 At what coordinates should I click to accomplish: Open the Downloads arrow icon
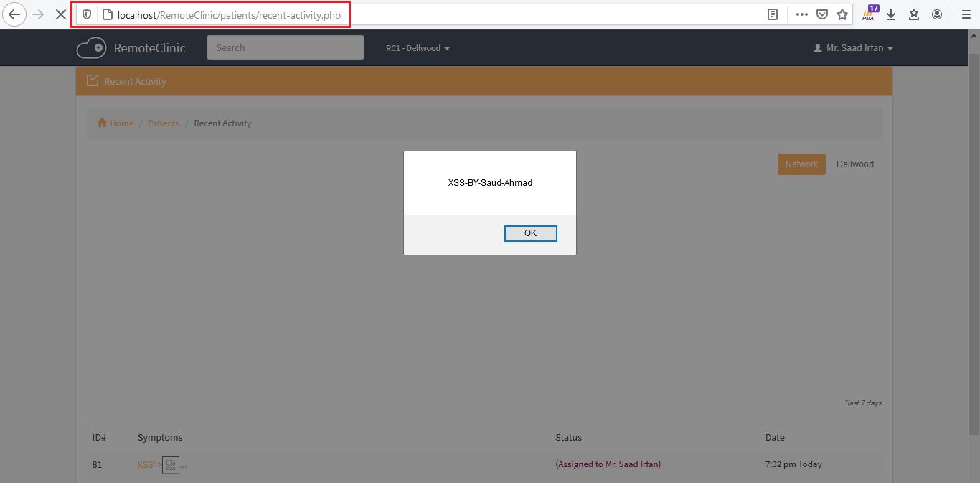tap(891, 14)
